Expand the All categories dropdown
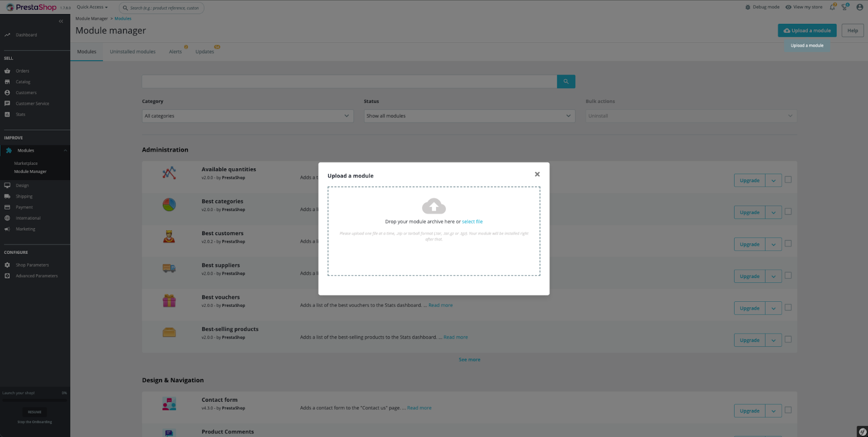 pos(247,116)
